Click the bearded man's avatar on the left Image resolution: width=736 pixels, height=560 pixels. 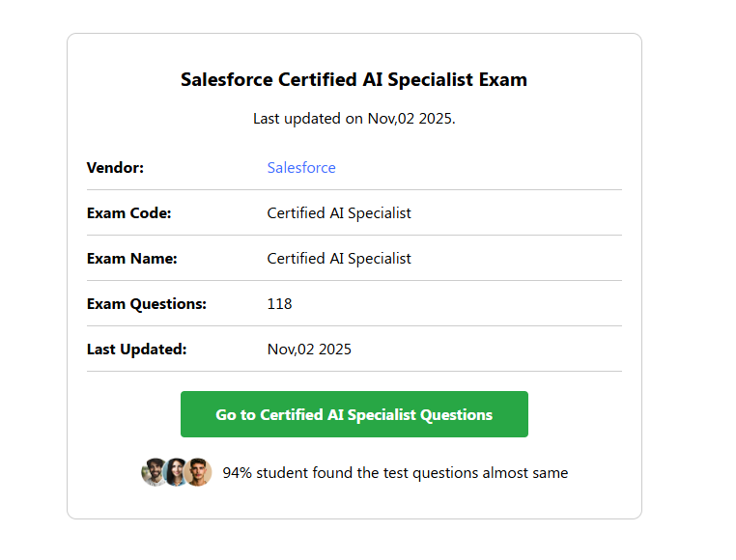pyautogui.click(x=153, y=472)
